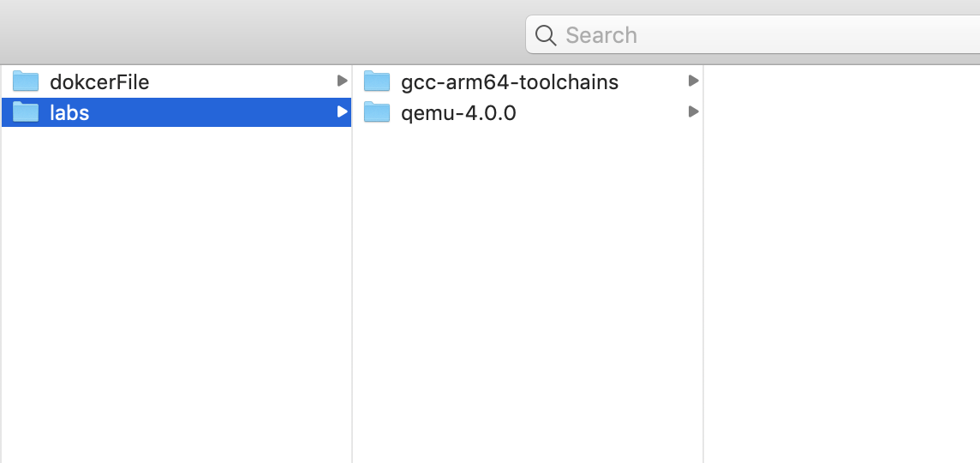Expand gcc-arm64-toolchains via its arrow
Screen dimensions: 980x463
pyautogui.click(x=693, y=81)
